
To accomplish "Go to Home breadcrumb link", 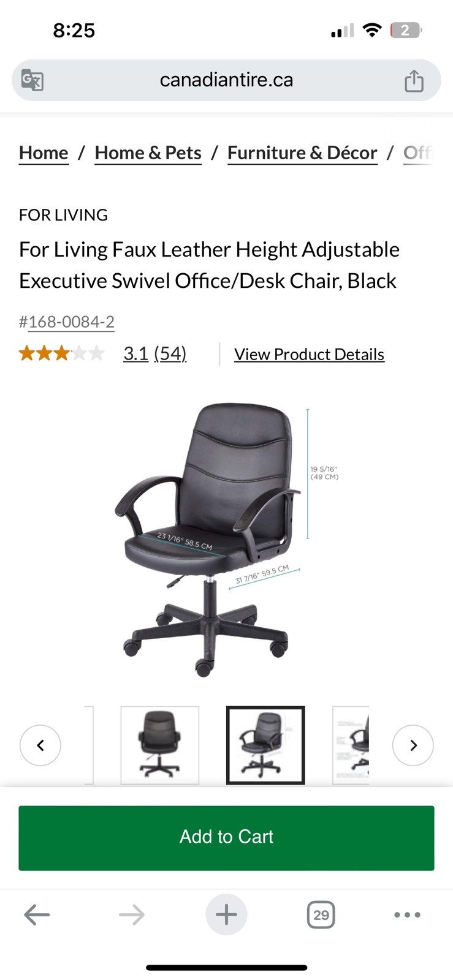I will [x=44, y=153].
